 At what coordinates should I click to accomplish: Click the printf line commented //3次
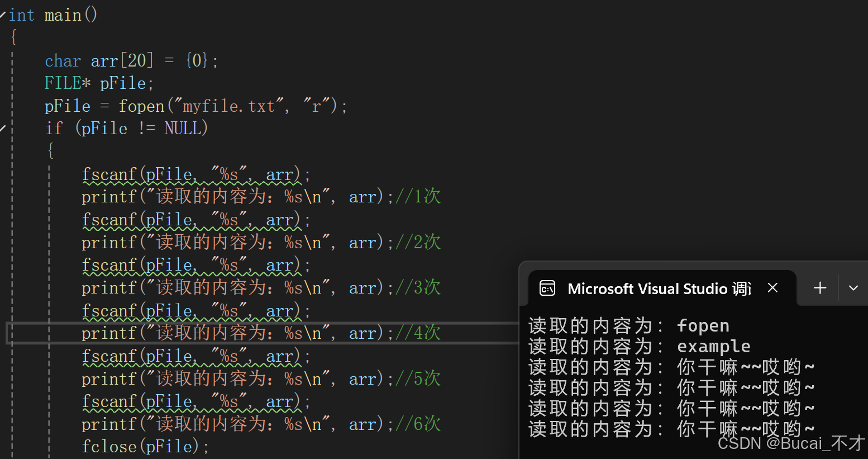261,288
